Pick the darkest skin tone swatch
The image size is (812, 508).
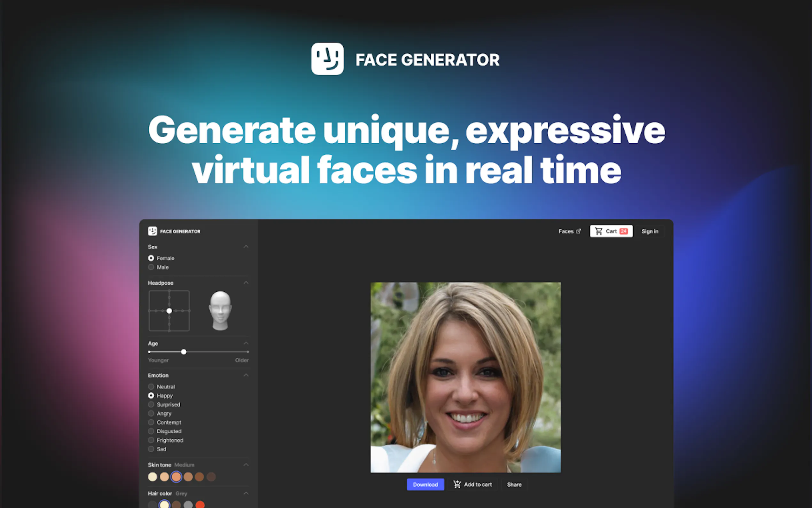[x=211, y=477]
